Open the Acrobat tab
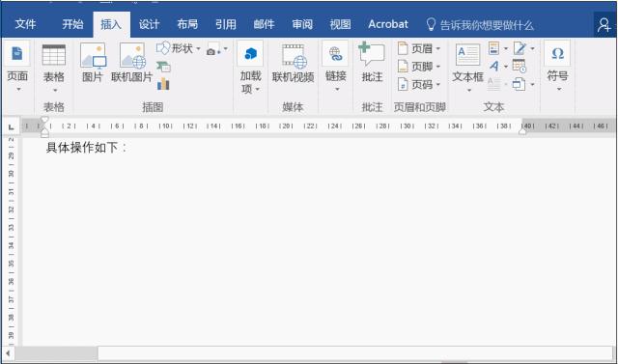The height and width of the screenshot is (364, 618). pyautogui.click(x=388, y=24)
